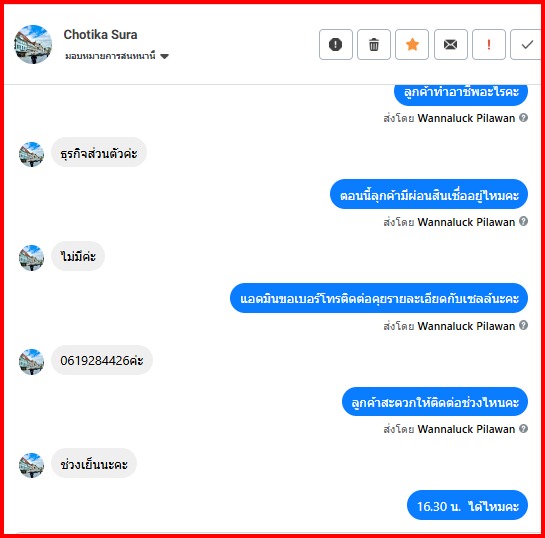Click the spam report exclamation icon
The image size is (545, 538).
(335, 44)
